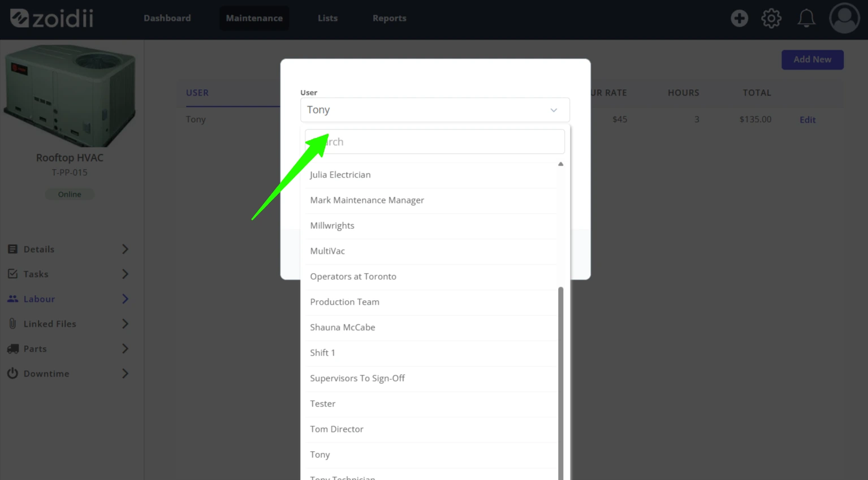
Task: Click the Tasks checkmark icon
Action: coord(12,274)
